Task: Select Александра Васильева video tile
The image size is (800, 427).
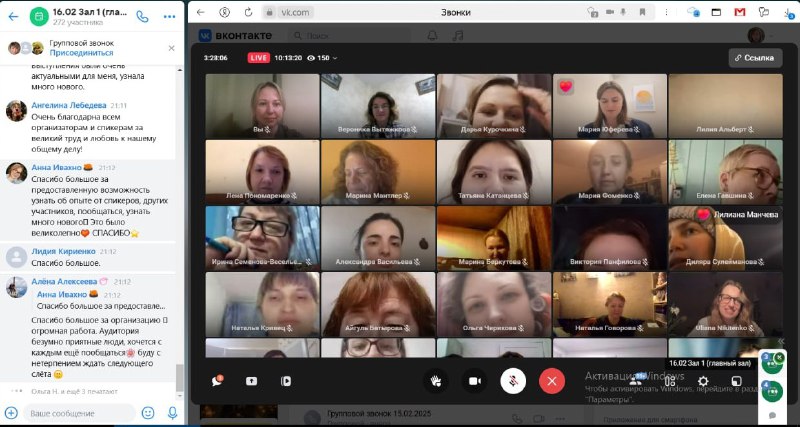Action: click(378, 238)
